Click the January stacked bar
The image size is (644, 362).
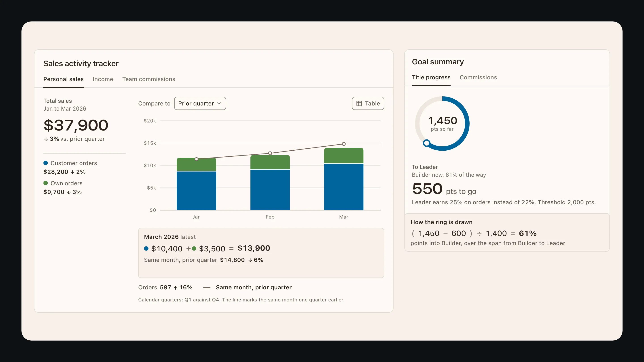pyautogui.click(x=196, y=184)
